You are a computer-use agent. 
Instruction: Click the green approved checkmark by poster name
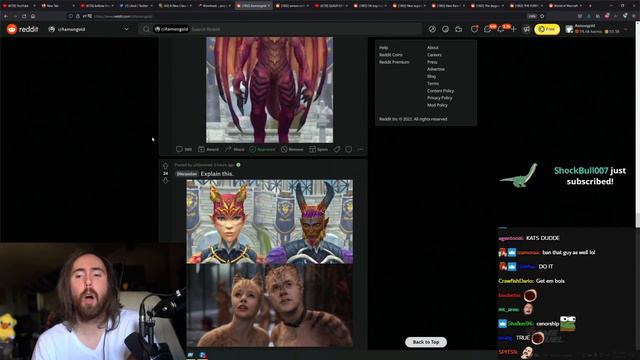pos(238,165)
